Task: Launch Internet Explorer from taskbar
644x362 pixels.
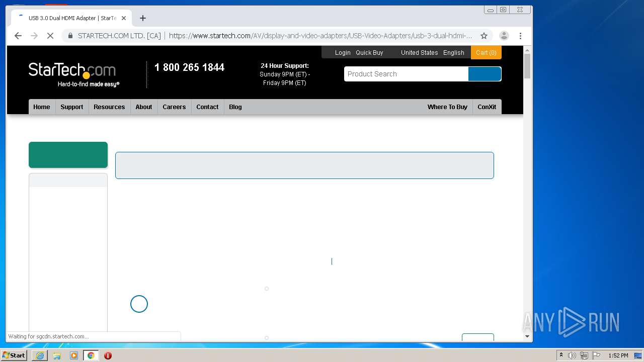Action: (x=40, y=355)
